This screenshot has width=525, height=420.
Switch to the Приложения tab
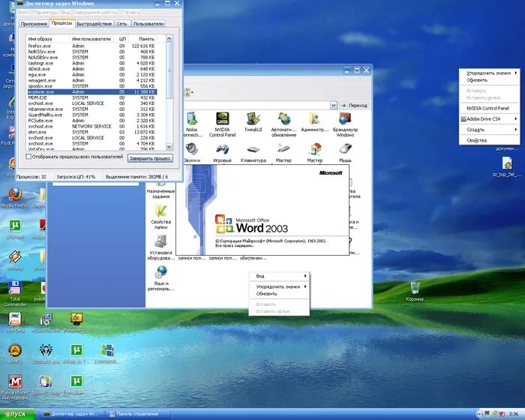34,24
